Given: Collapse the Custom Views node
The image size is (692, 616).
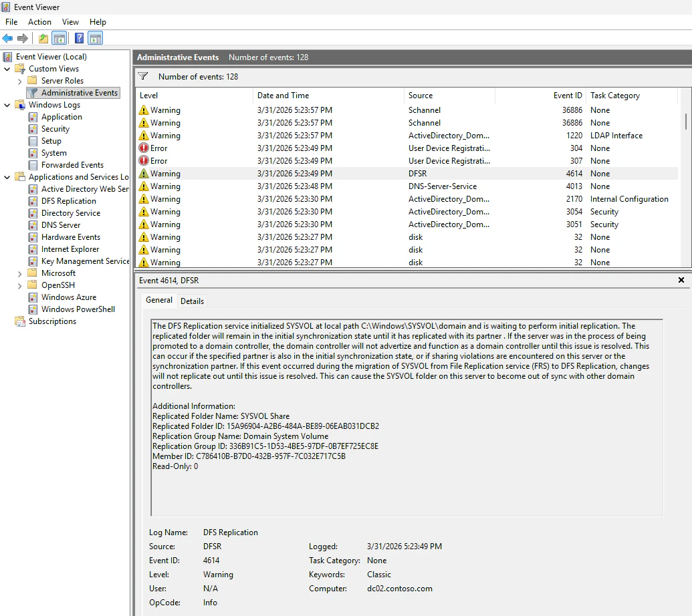Looking at the screenshot, I should pyautogui.click(x=7, y=69).
